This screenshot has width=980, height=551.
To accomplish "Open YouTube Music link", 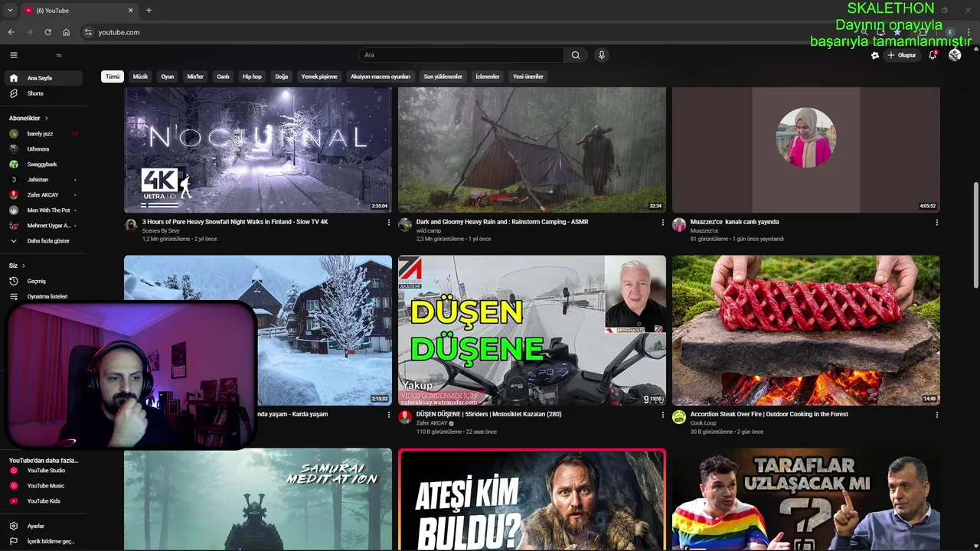I will pos(44,486).
